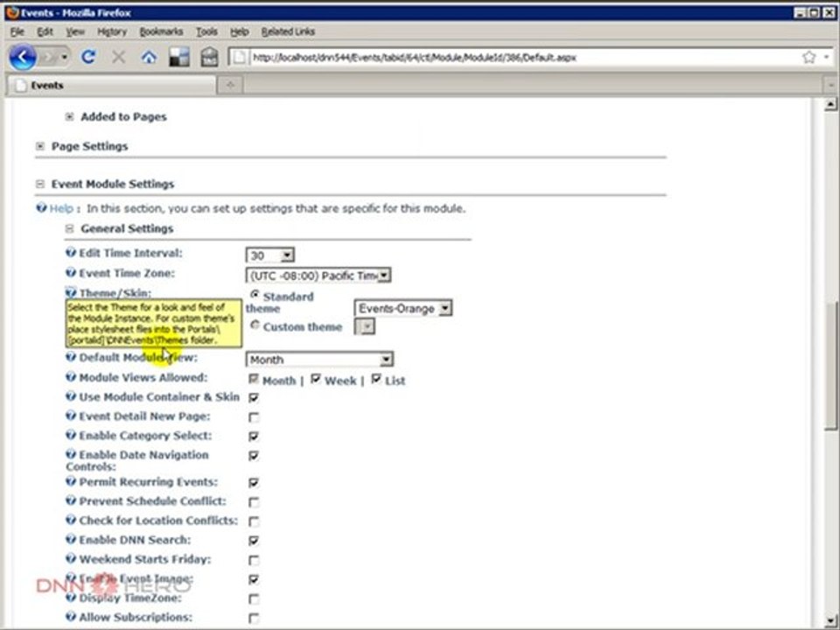Click the vertical scrollbar thumb
Image resolution: width=840 pixels, height=630 pixels.
[x=830, y=366]
